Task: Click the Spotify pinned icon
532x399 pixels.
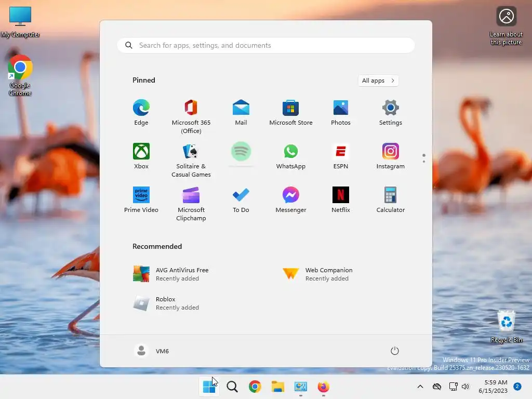Action: pos(241,151)
